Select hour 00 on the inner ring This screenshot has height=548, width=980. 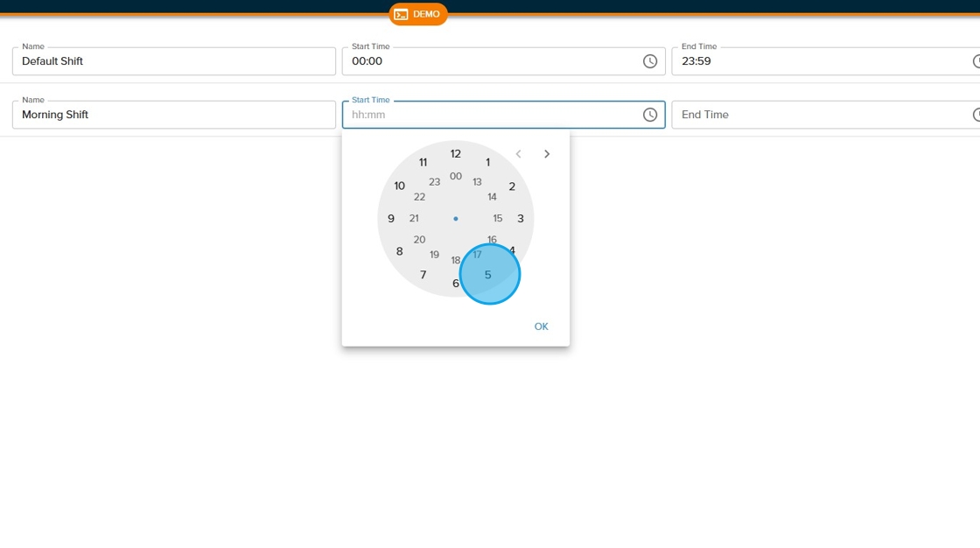click(x=455, y=177)
